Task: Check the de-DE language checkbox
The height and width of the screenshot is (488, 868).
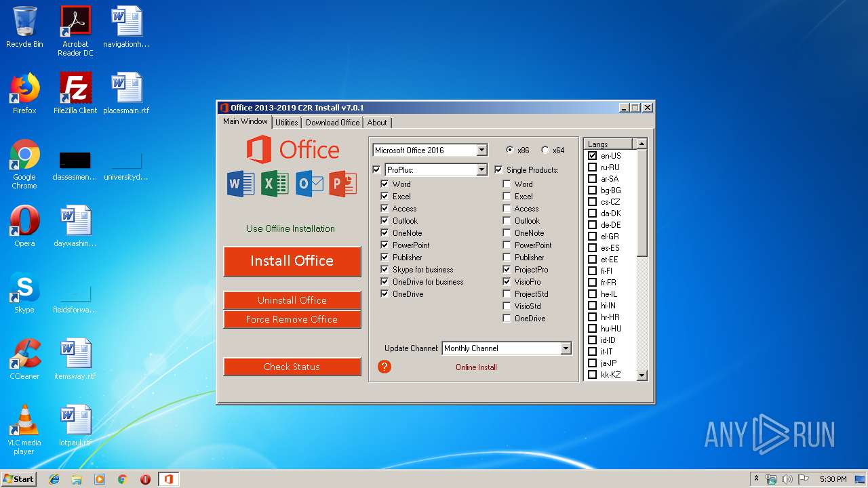Action: 592,224
